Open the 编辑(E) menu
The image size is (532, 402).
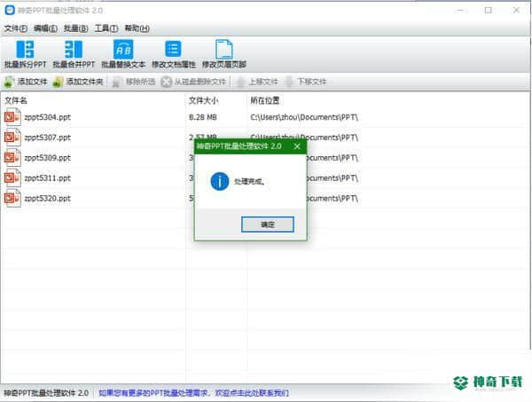45,28
